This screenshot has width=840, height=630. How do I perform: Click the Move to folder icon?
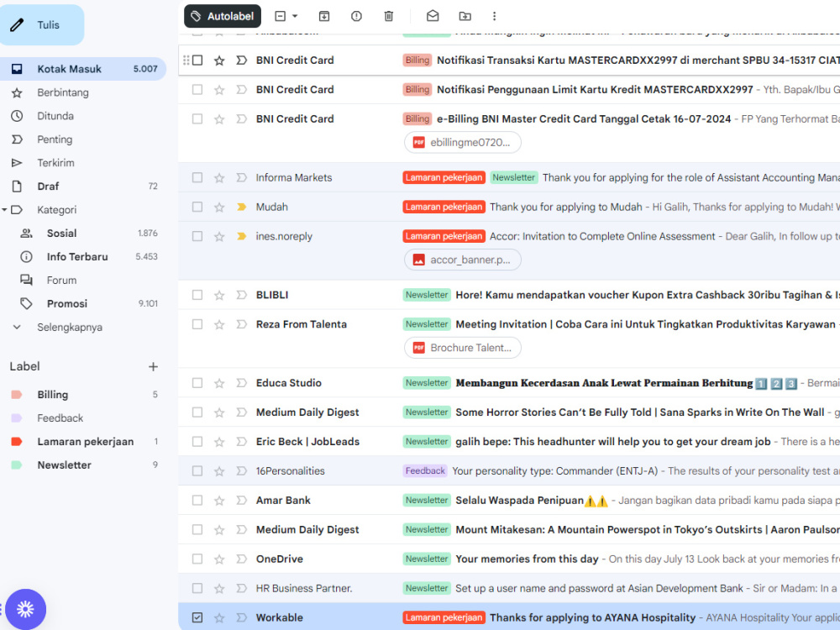465,16
